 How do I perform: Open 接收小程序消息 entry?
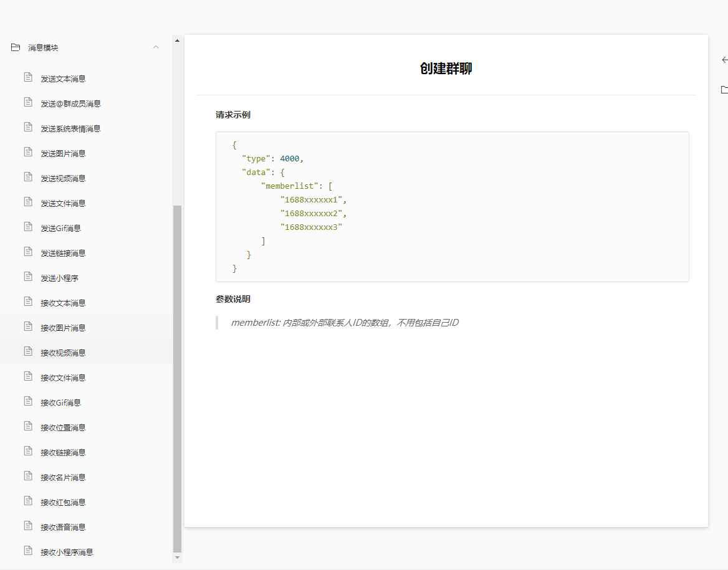(x=67, y=553)
